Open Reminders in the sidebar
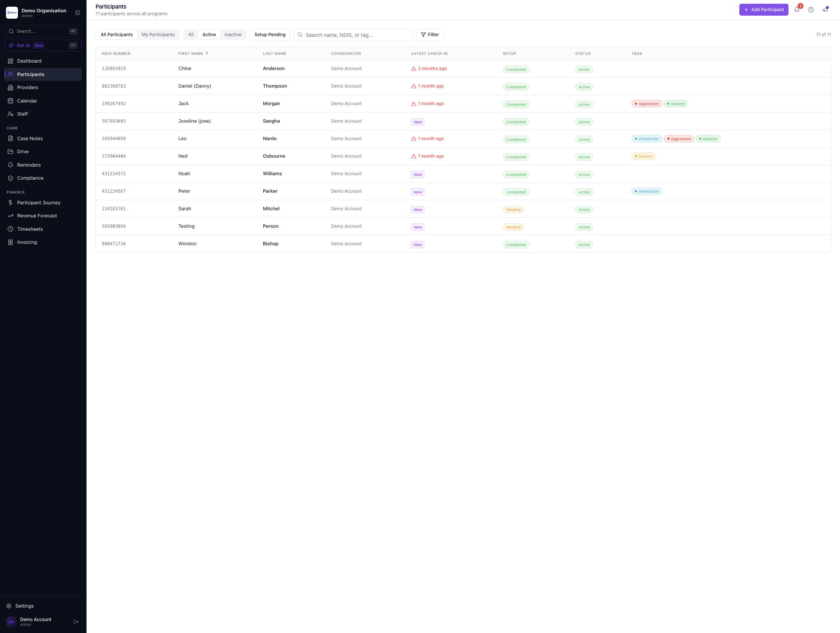 [43, 165]
